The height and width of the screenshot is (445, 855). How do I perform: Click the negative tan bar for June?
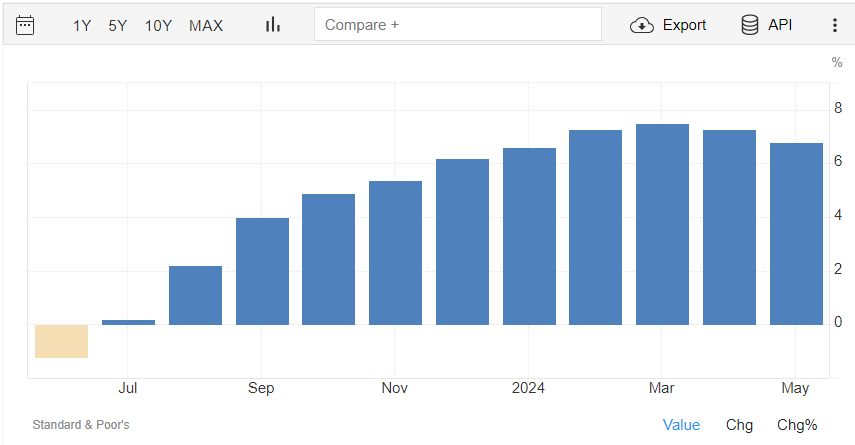(62, 341)
